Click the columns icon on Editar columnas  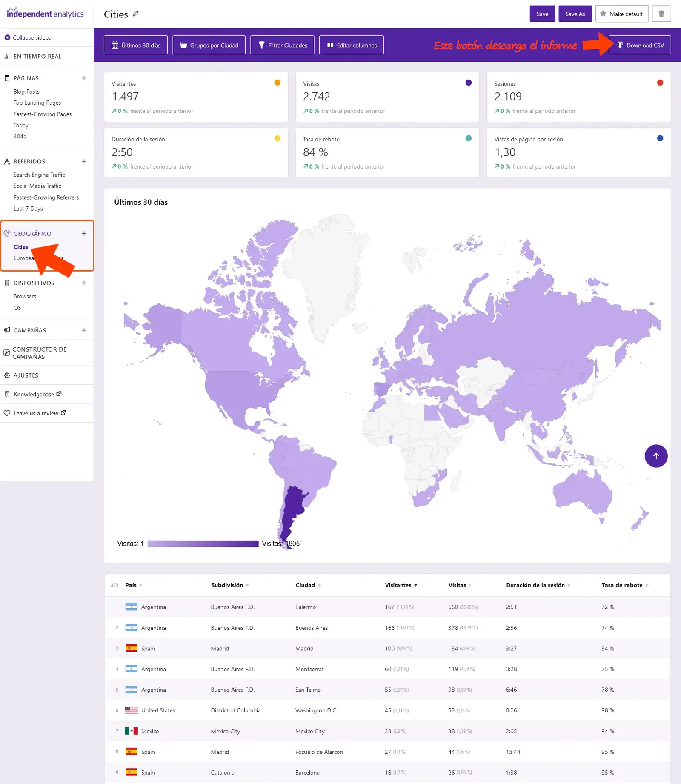point(330,45)
